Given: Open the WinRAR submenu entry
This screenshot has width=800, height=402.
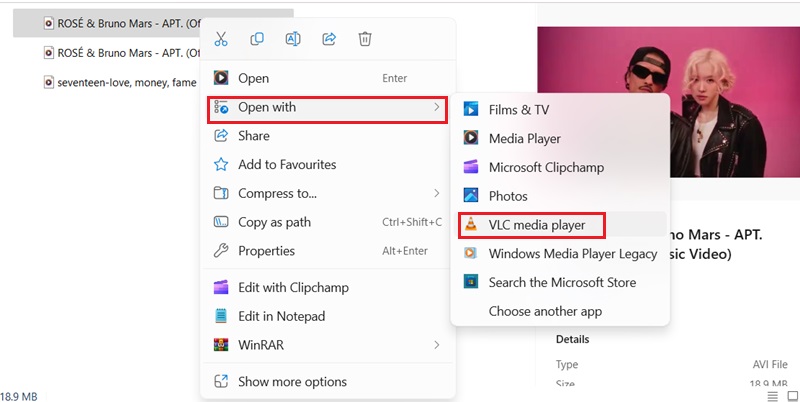Looking at the screenshot, I should pyautogui.click(x=327, y=345).
